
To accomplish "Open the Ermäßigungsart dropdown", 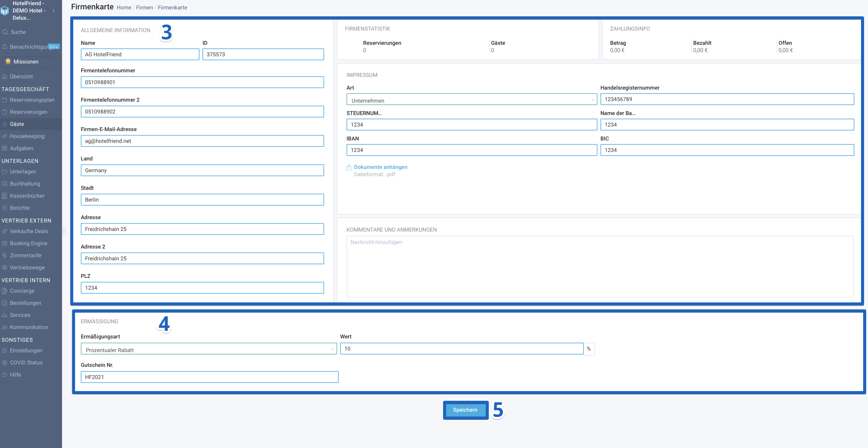I will 209,349.
